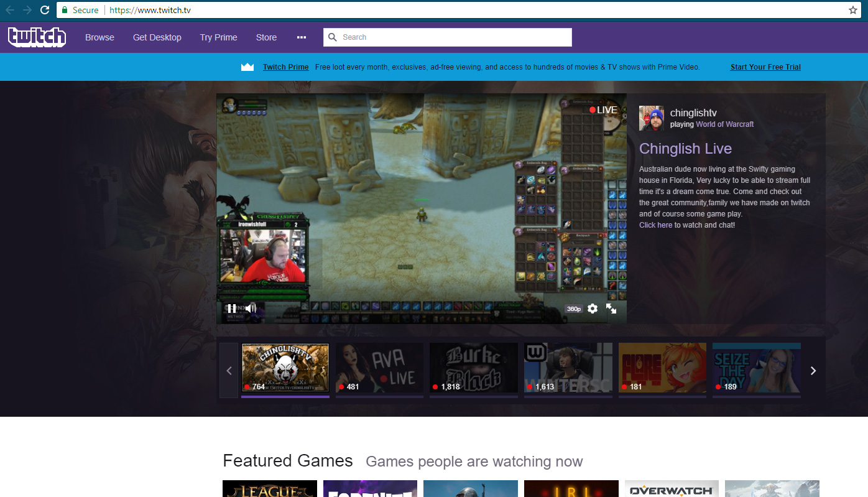The width and height of the screenshot is (868, 497).
Task: Click the search magnifier icon
Action: (333, 37)
